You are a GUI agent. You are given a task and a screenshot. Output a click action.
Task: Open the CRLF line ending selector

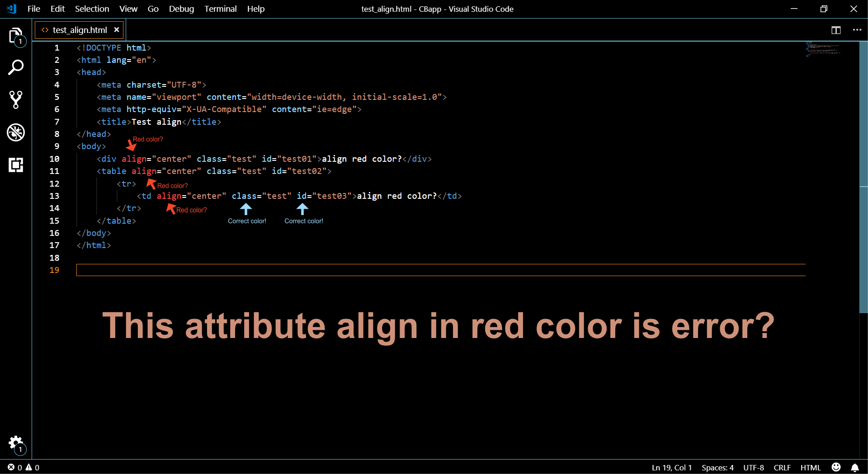(782, 467)
